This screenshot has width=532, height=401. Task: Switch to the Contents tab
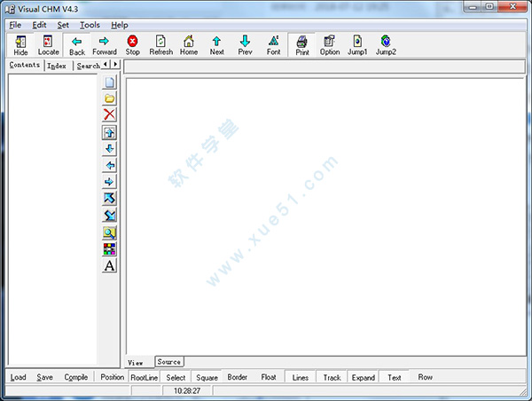[25, 65]
